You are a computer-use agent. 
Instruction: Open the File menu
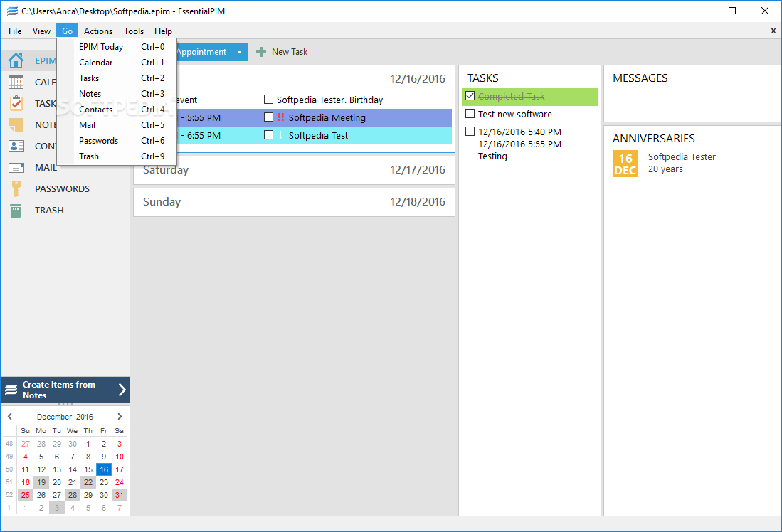coord(15,31)
